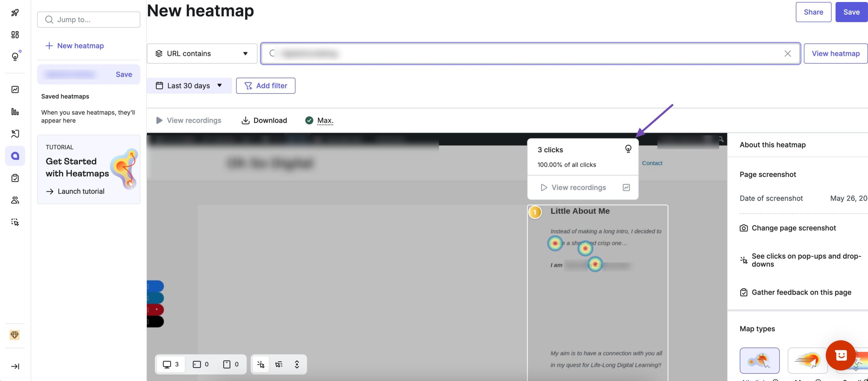Open the lightbulb highlights icon in the sidebar

[15, 56]
